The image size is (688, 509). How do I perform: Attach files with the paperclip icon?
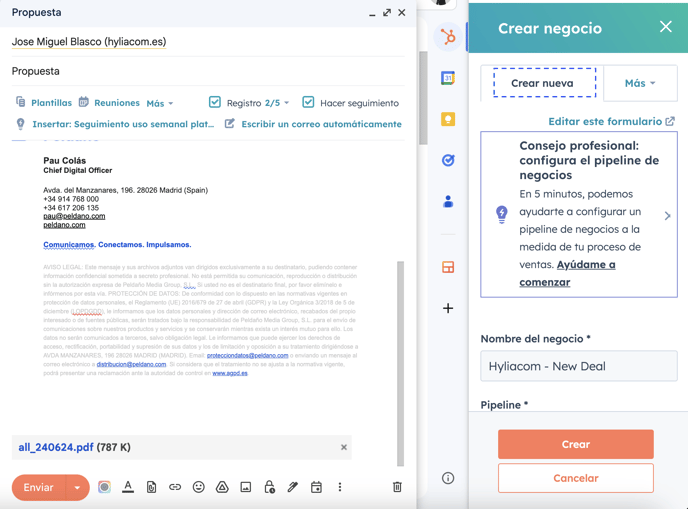coord(151,487)
